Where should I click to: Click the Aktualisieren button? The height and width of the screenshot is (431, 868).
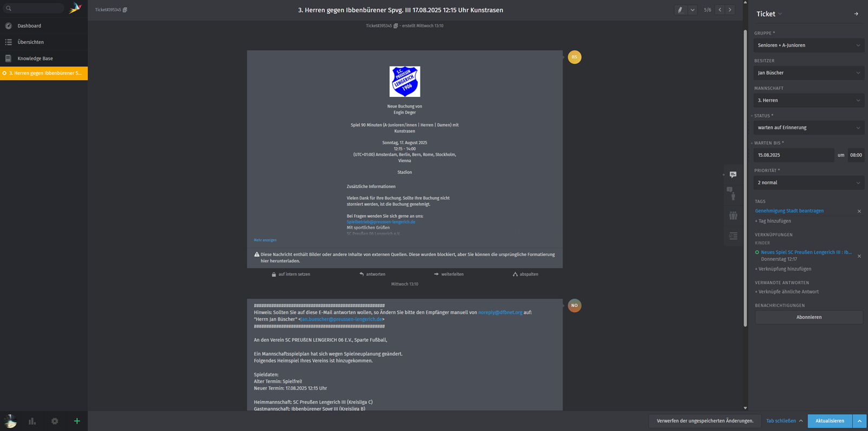click(829, 421)
